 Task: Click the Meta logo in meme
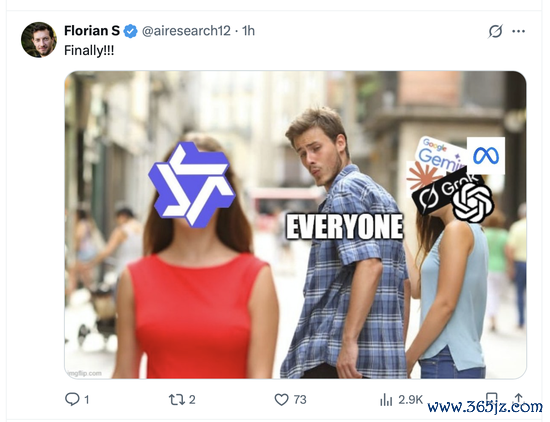(486, 156)
